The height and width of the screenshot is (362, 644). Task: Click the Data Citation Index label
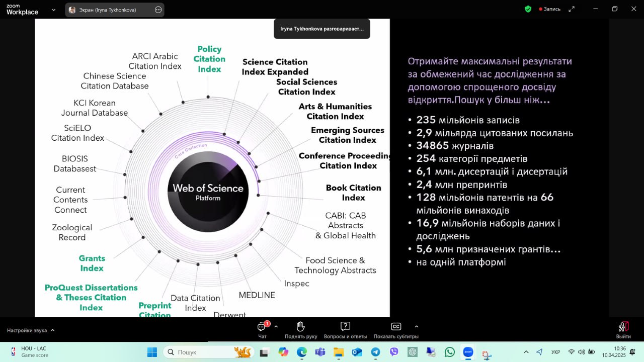(195, 303)
